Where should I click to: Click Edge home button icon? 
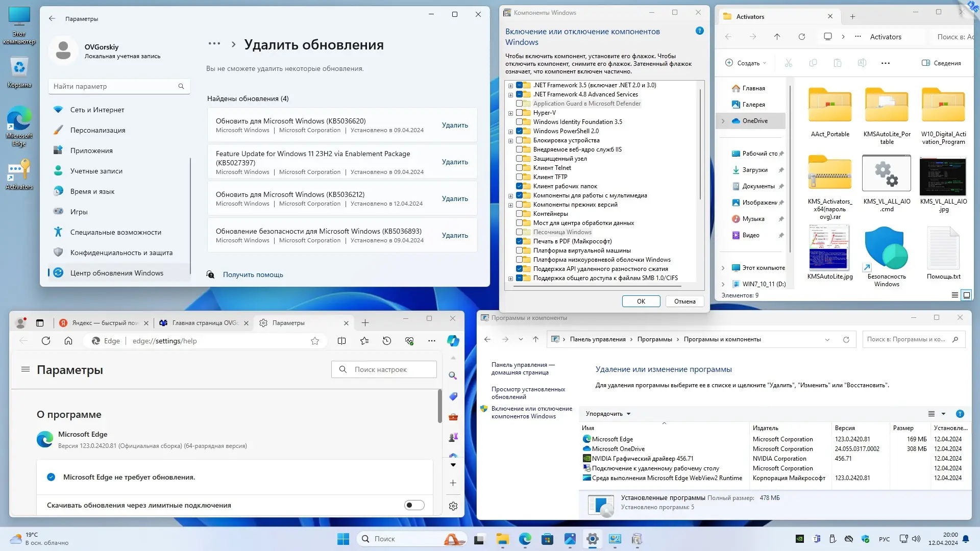tap(68, 341)
